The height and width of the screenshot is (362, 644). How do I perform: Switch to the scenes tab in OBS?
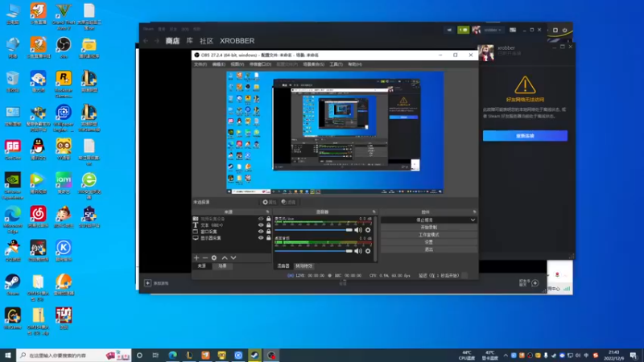pyautogui.click(x=222, y=266)
